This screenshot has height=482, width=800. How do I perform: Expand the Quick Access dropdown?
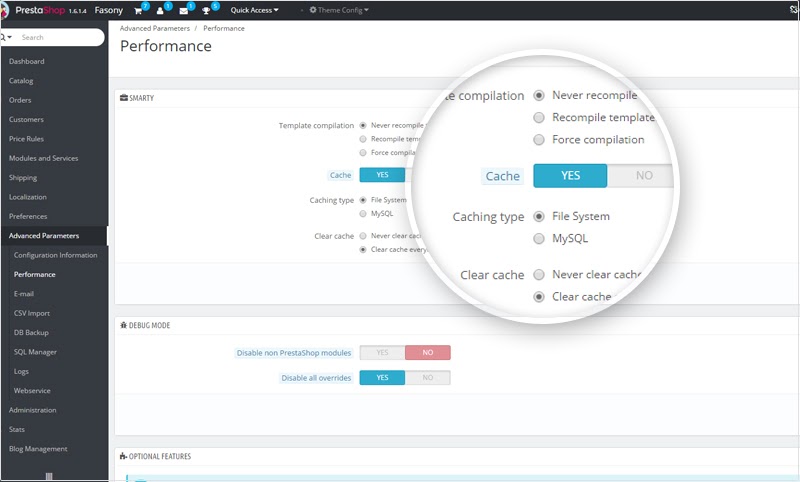click(255, 10)
